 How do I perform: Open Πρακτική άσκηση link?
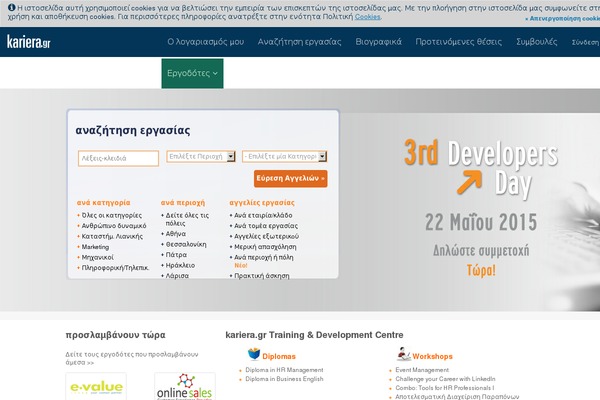pos(262,276)
